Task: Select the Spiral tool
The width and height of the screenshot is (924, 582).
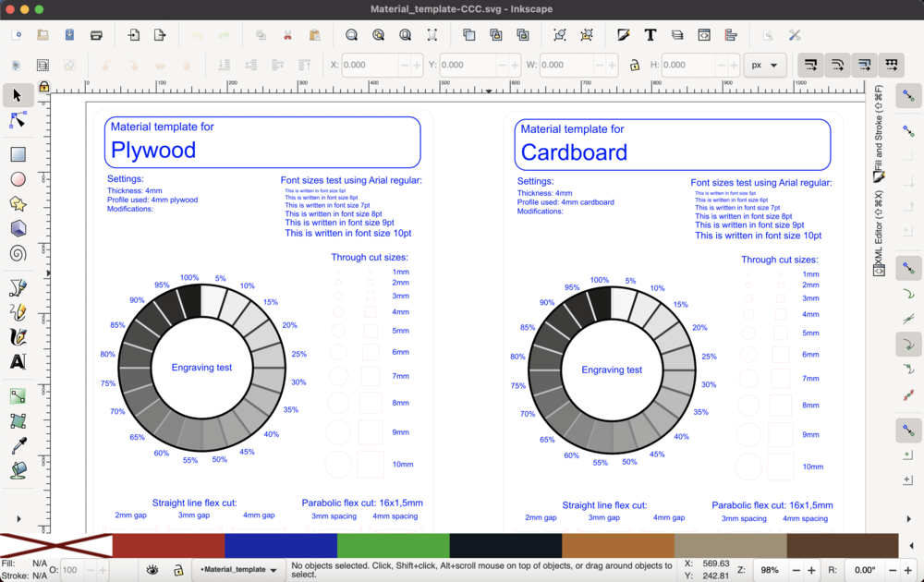Action: 18,253
